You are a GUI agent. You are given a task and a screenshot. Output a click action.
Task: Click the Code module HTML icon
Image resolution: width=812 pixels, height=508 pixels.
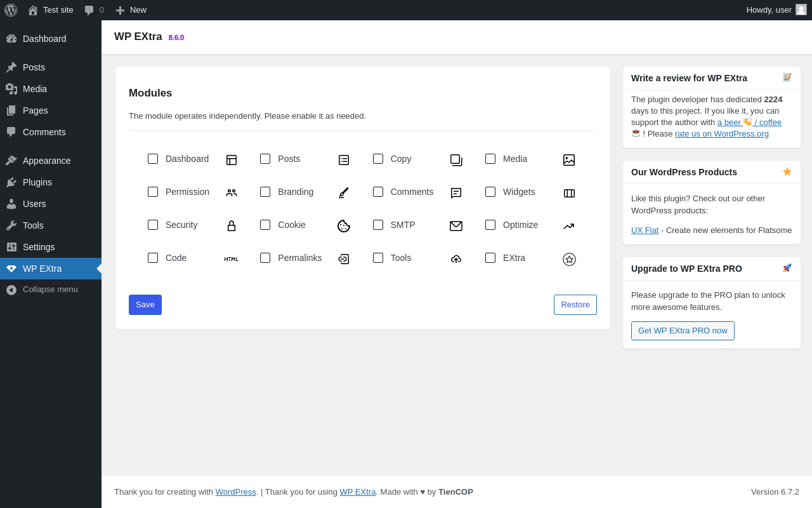click(x=232, y=259)
